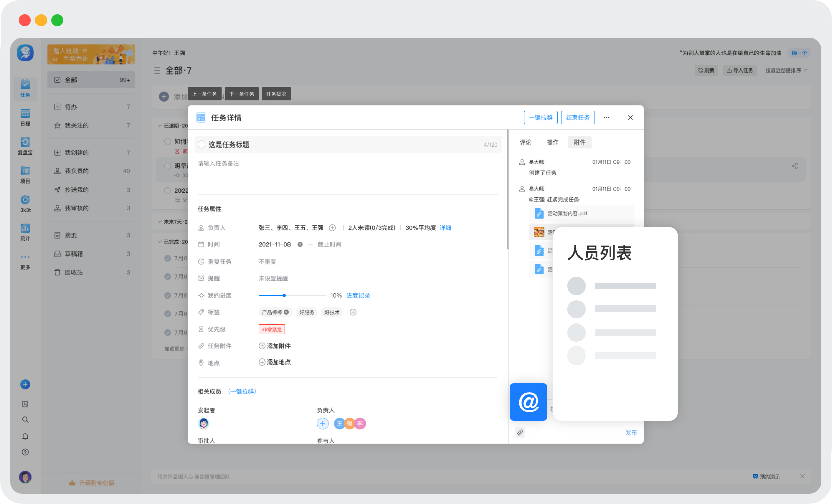Click the 进度记录 link

click(x=358, y=296)
